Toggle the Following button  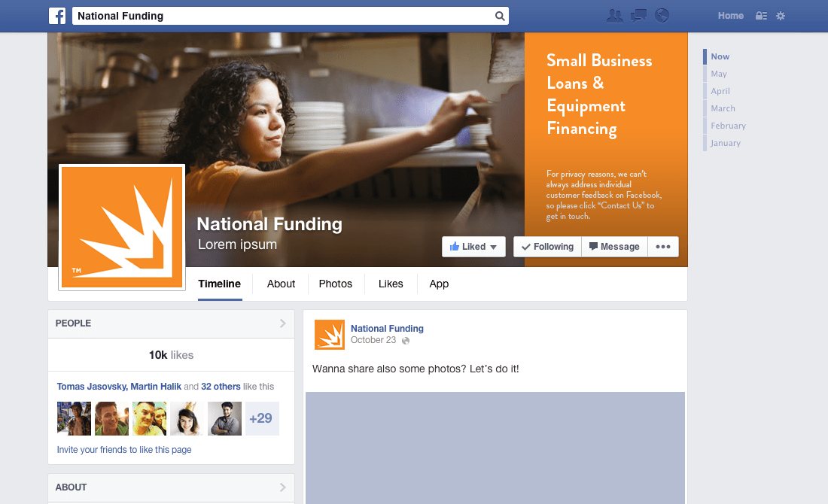click(x=547, y=247)
